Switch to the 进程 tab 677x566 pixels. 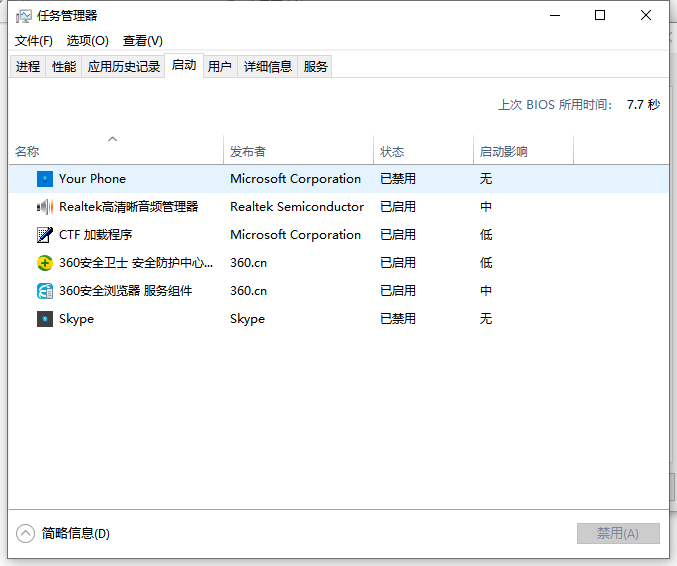click(28, 66)
